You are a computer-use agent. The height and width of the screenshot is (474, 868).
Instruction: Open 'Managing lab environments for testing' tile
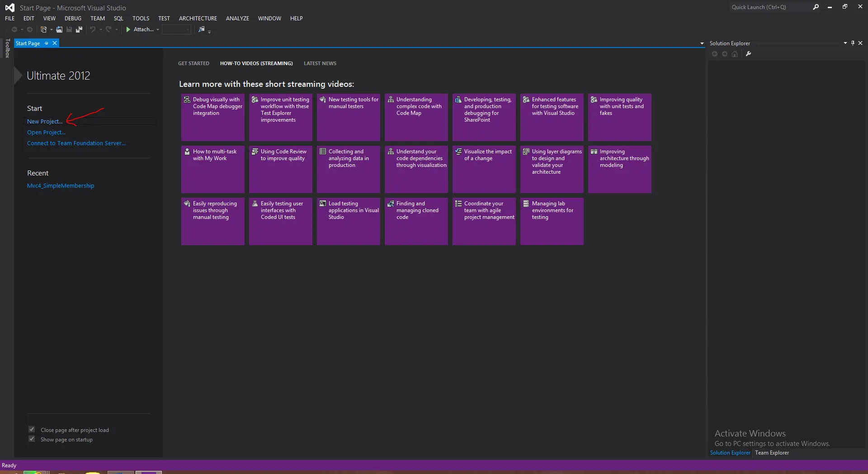[552, 221]
